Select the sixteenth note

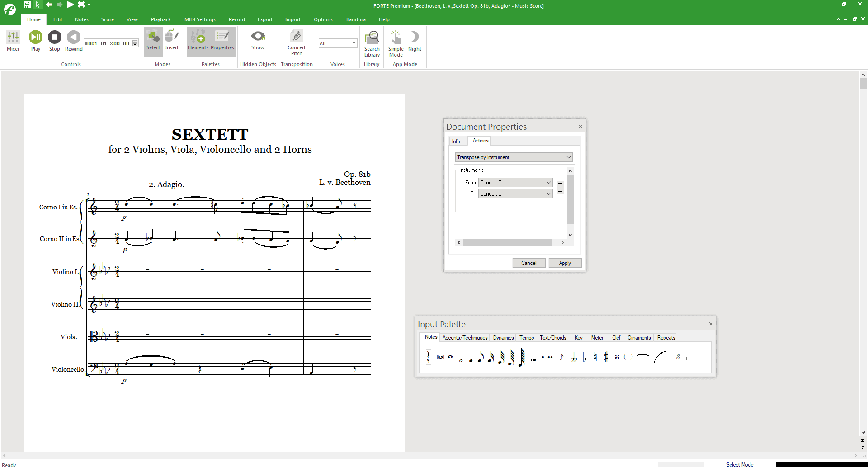click(491, 357)
